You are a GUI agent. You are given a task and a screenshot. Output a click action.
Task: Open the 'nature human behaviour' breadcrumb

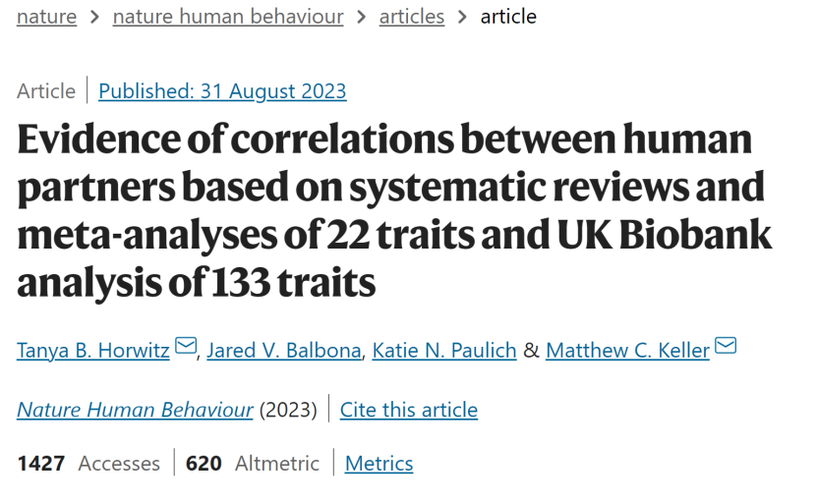228,17
